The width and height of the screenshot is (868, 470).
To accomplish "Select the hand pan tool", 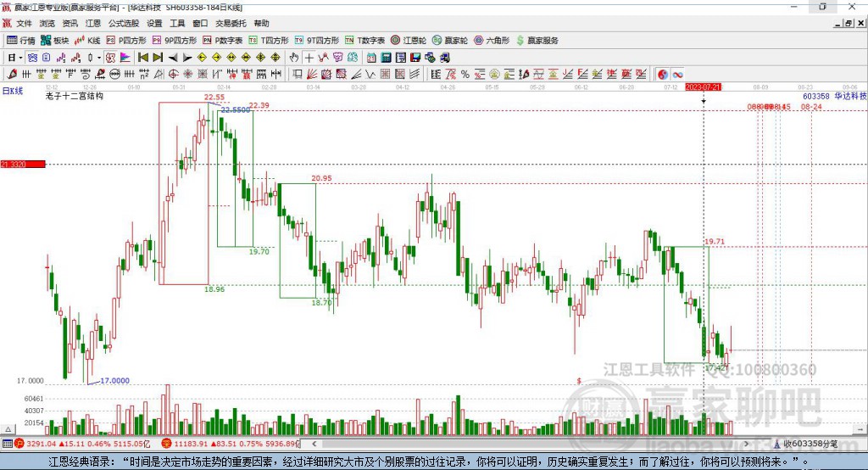I will pyautogui.click(x=293, y=58).
